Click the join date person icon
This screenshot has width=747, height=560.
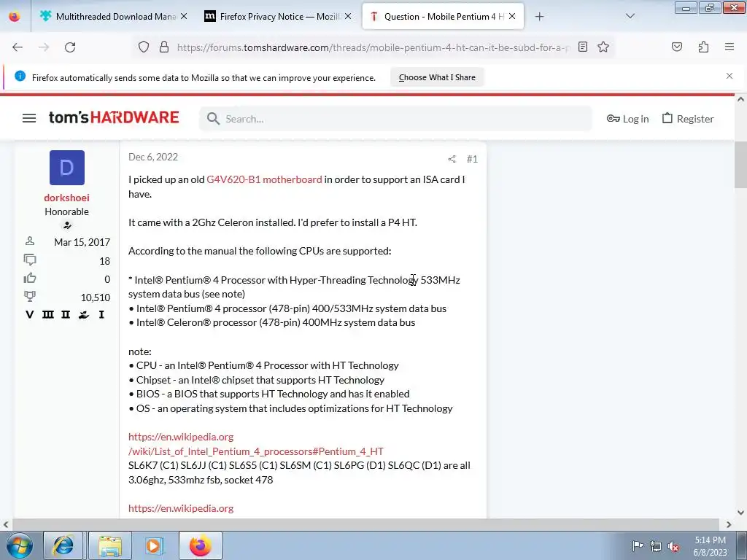coord(29,241)
